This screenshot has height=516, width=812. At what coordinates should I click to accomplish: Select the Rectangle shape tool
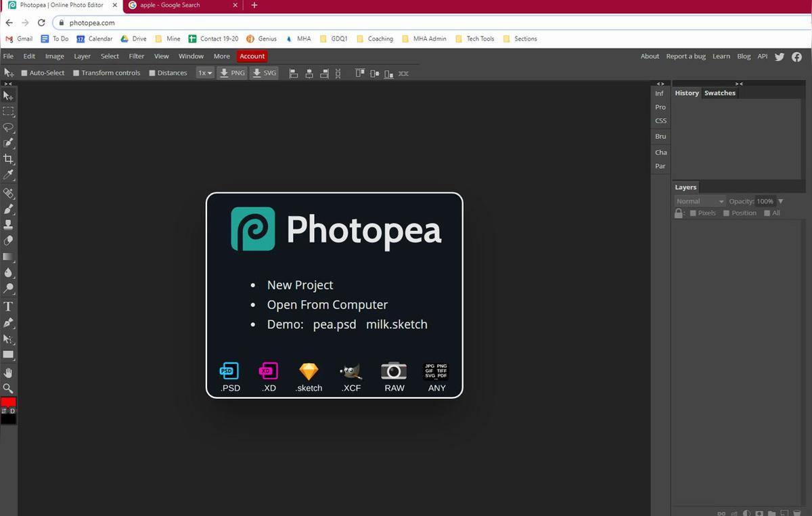coord(8,355)
